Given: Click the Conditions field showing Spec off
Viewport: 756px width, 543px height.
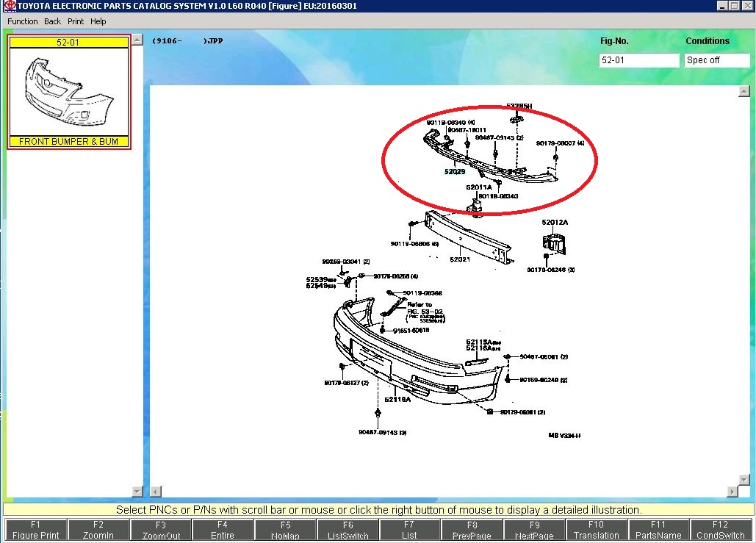Looking at the screenshot, I should coord(717,60).
